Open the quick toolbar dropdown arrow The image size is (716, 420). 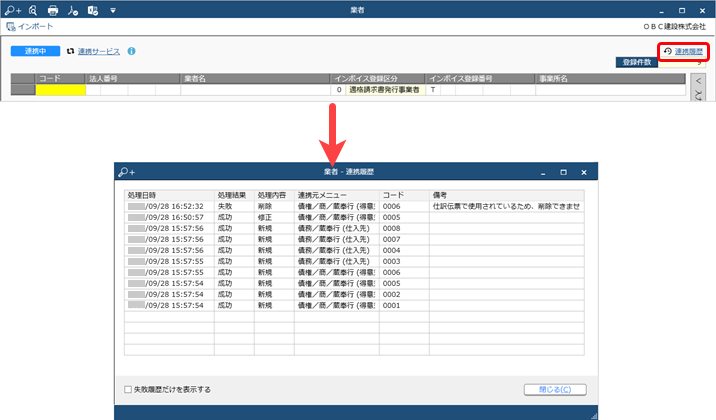(113, 10)
